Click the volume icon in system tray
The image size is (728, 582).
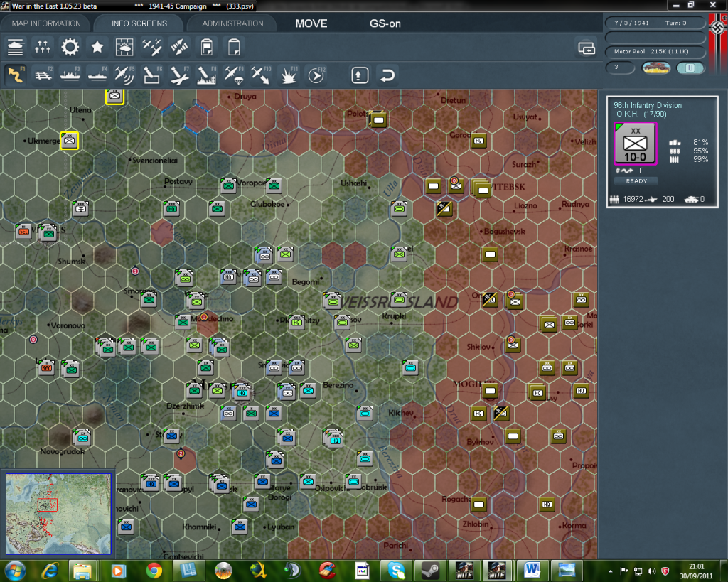(x=652, y=571)
